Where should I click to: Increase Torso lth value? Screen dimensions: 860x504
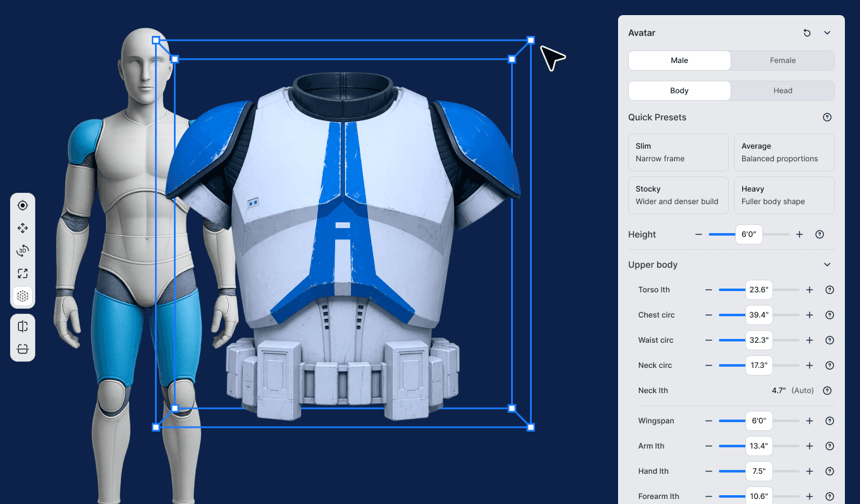(810, 290)
